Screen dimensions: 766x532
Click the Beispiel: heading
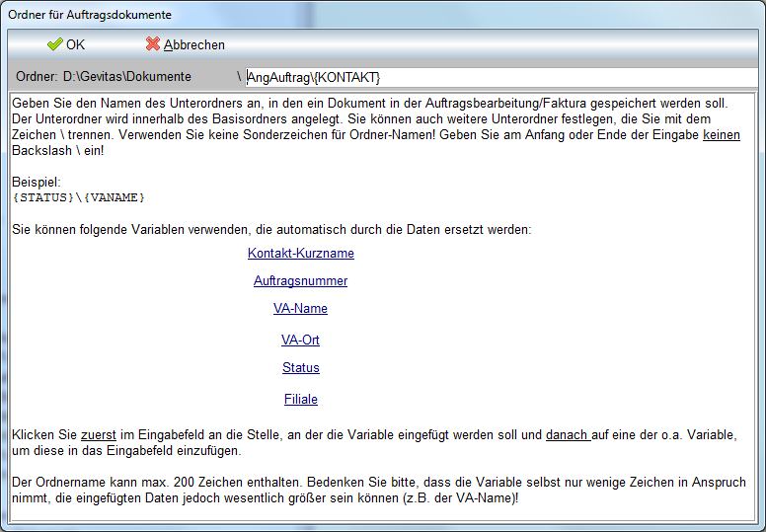pos(37,183)
